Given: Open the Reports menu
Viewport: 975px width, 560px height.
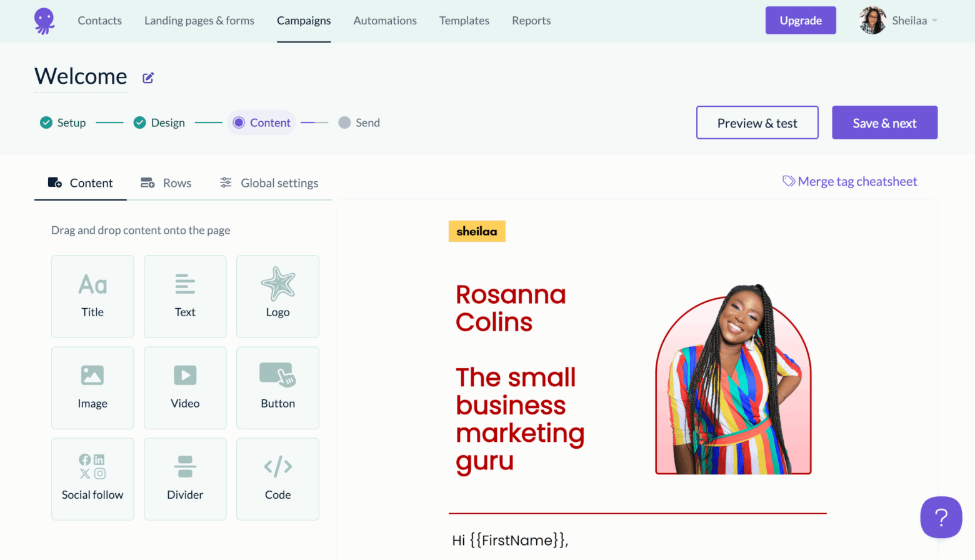Looking at the screenshot, I should click(x=531, y=21).
